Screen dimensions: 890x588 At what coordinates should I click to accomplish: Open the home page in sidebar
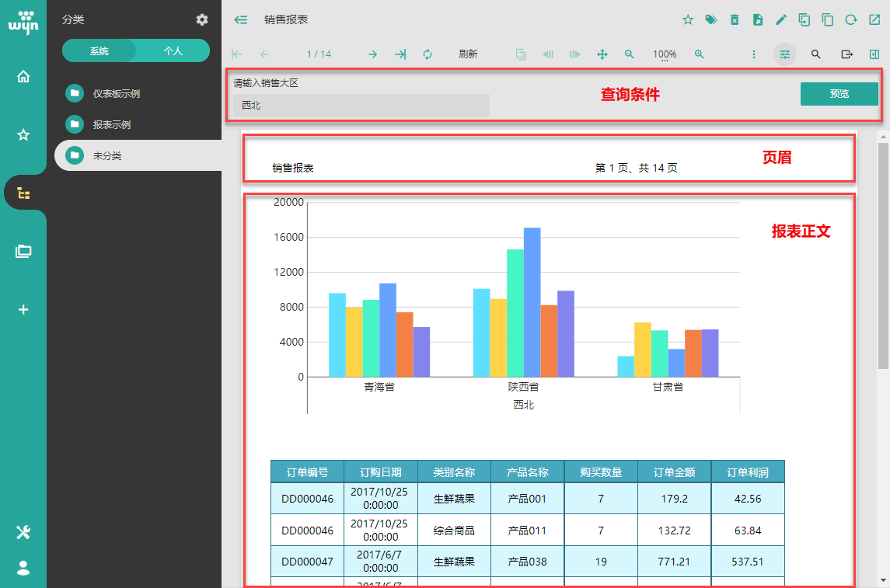tap(23, 76)
